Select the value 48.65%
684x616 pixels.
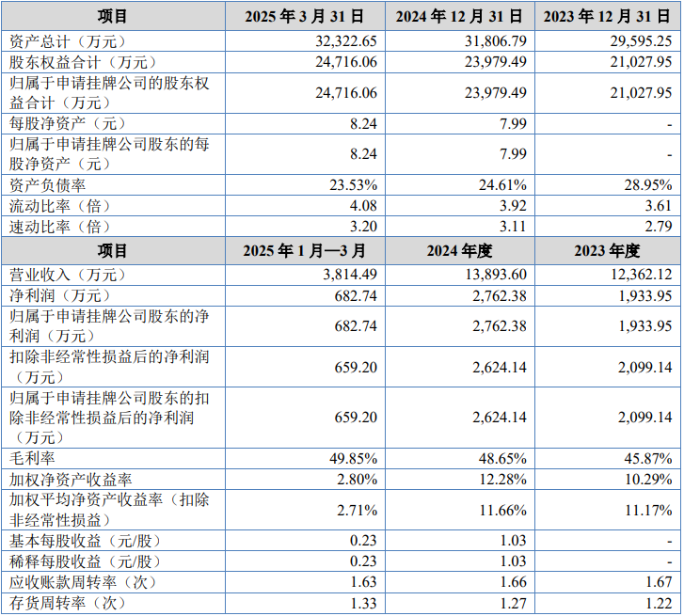pos(502,459)
